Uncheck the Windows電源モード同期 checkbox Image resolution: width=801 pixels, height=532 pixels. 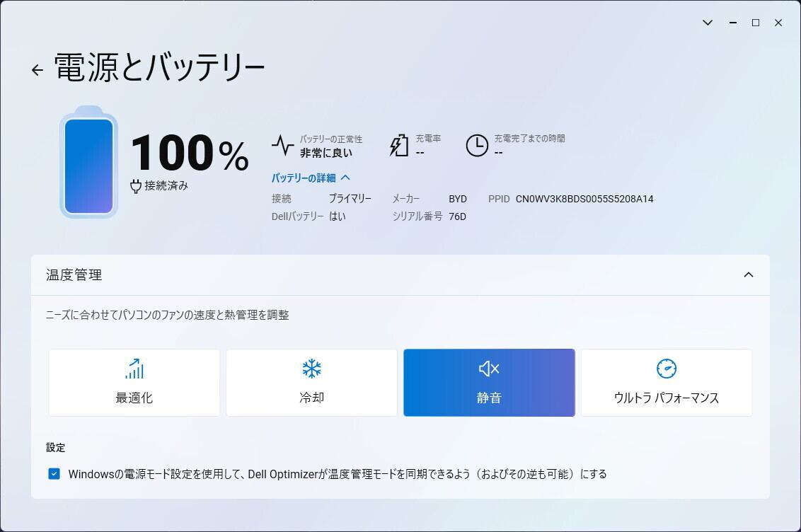point(54,473)
